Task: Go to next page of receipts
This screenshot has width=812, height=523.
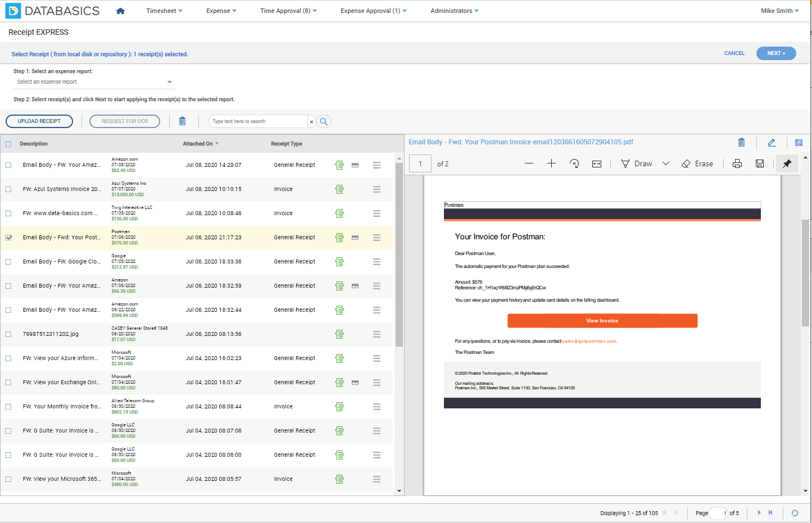Action: pyautogui.click(x=759, y=512)
